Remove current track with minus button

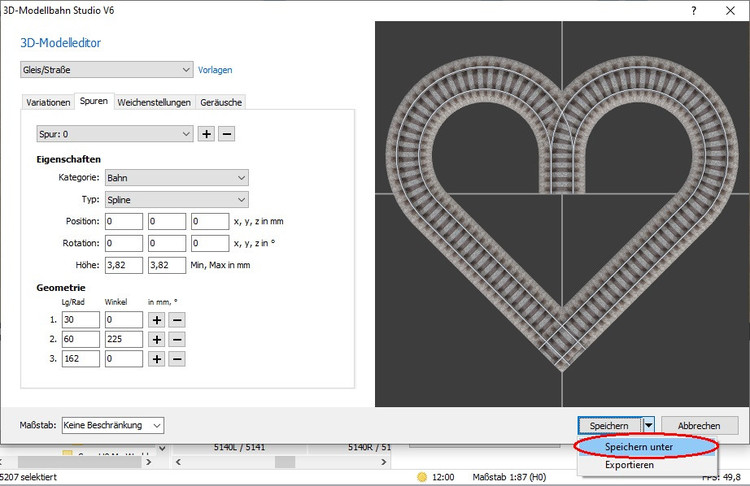(x=226, y=134)
